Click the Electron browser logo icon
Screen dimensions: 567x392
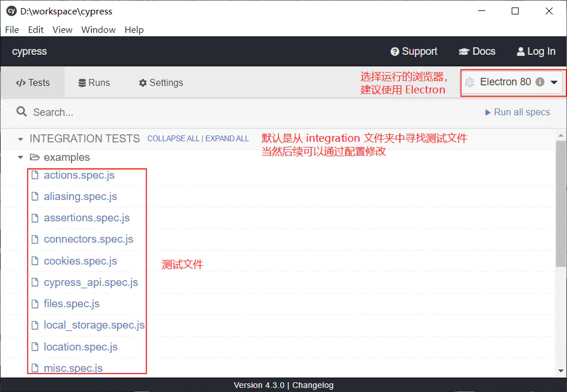pos(470,82)
